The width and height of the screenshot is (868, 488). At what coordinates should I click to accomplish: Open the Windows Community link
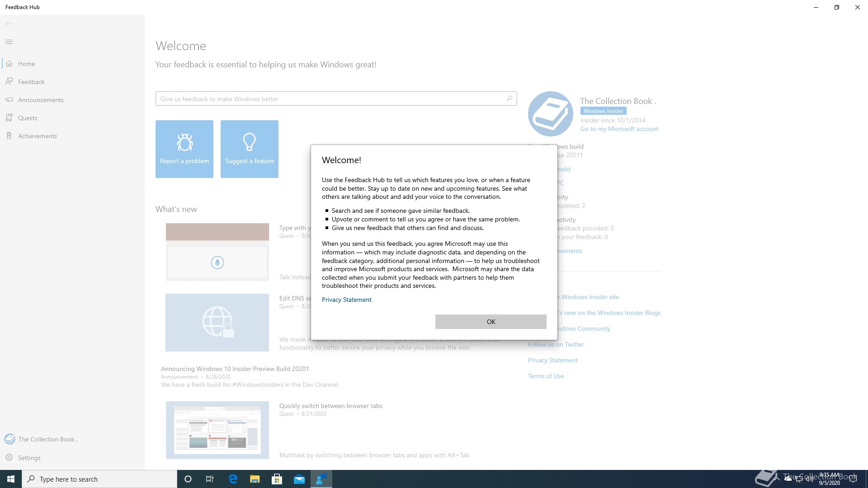point(583,328)
